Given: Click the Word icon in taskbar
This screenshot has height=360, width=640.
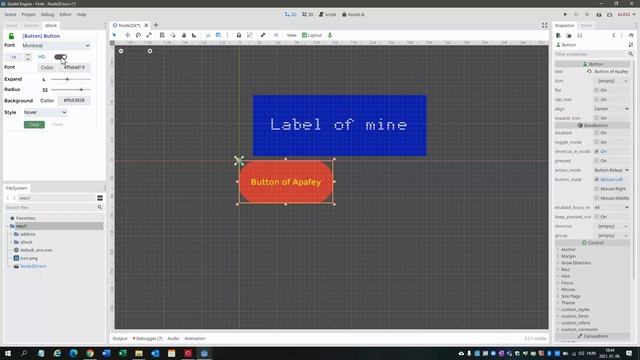Looking at the screenshot, I should [106, 353].
